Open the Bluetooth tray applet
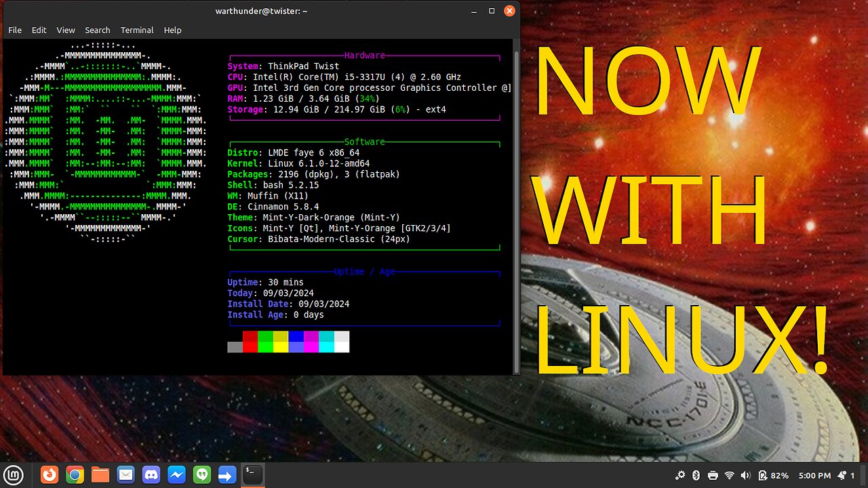868x488 pixels. click(x=697, y=476)
